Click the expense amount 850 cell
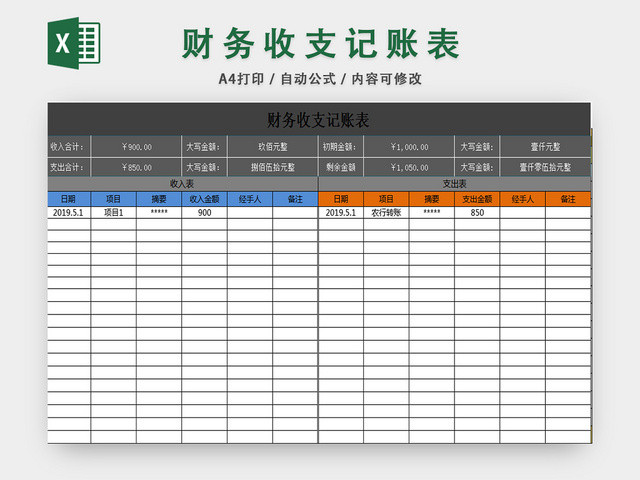The height and width of the screenshot is (480, 640). (477, 212)
